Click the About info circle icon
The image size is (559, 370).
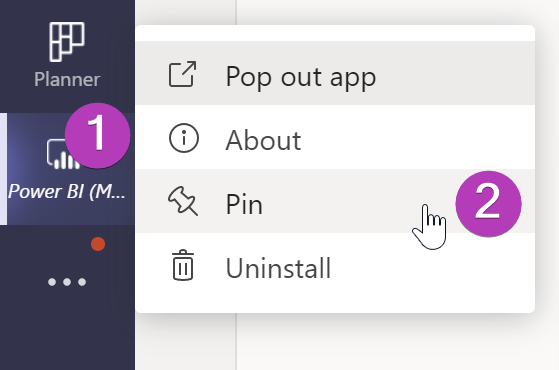click(x=184, y=138)
